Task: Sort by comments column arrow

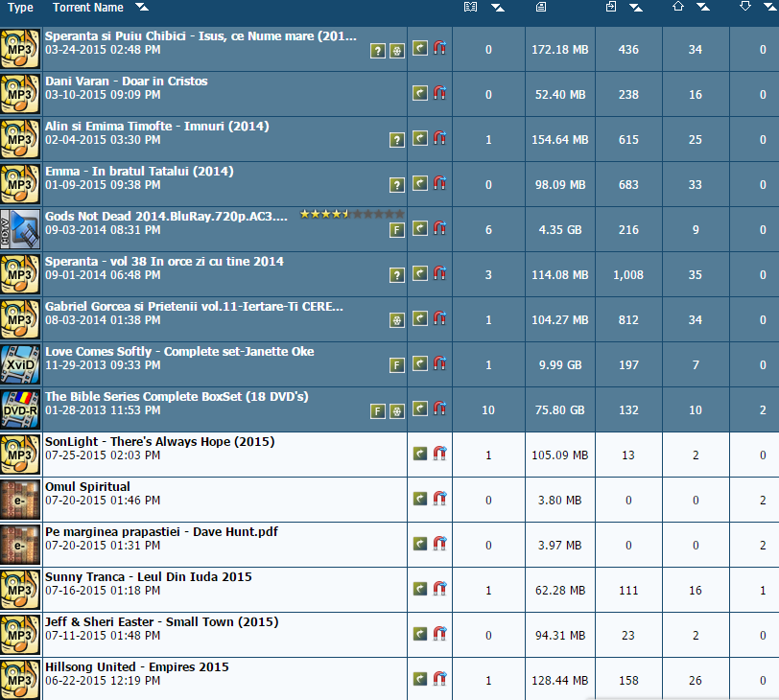Action: pos(498,7)
